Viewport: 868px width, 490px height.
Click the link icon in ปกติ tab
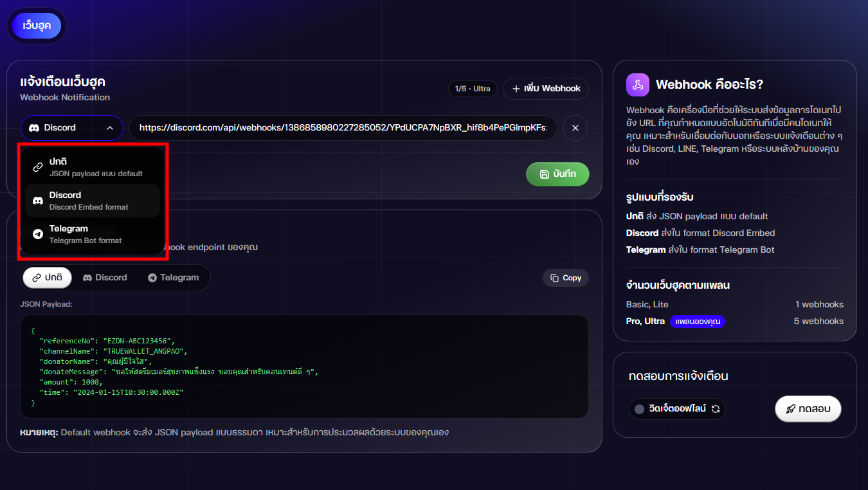(36, 278)
